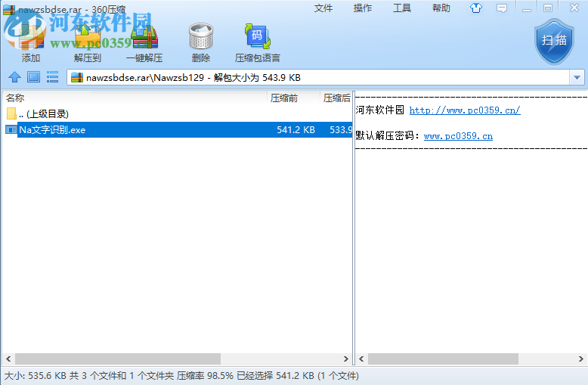Click the rar archive icon in address bar

tap(77, 77)
